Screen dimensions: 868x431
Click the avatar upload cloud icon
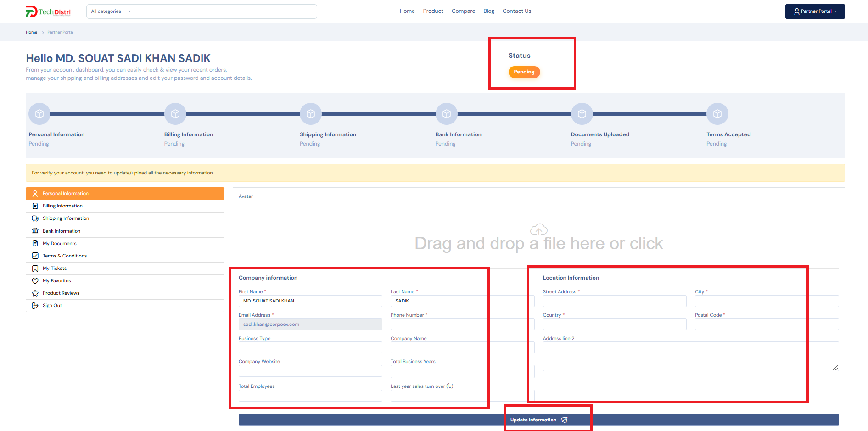click(538, 229)
